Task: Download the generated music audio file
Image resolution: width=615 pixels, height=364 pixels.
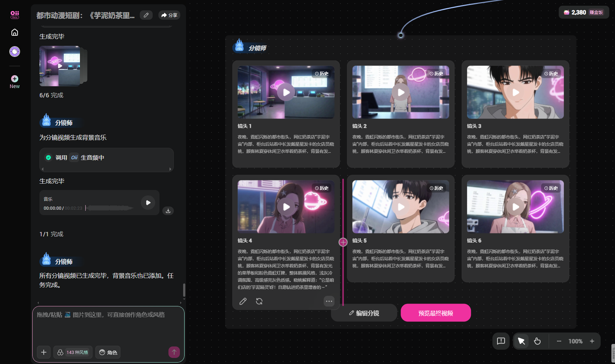Action: [168, 211]
